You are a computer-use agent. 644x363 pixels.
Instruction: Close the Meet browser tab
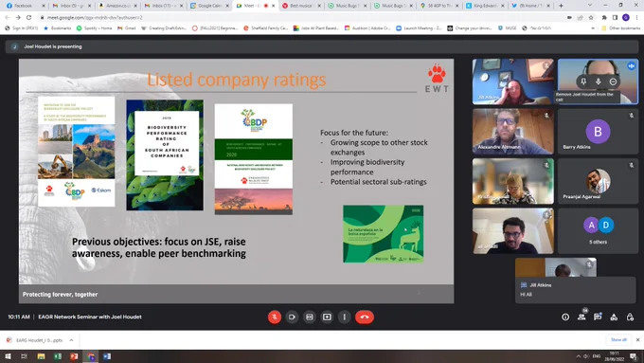tap(274, 6)
